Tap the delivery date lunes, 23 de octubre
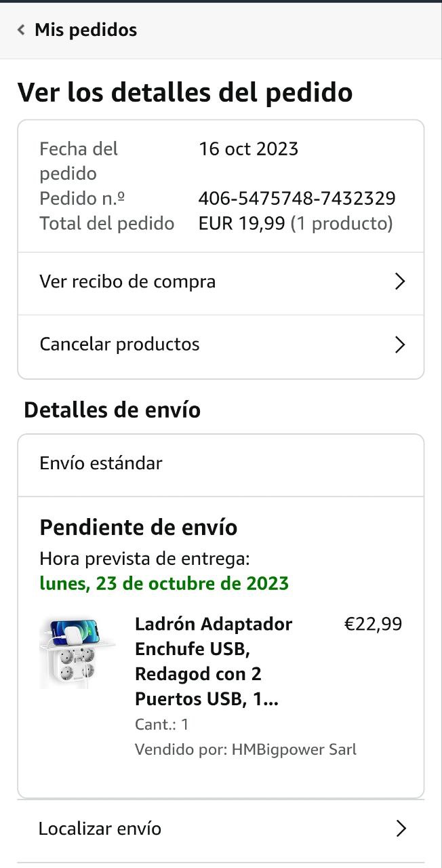 (164, 583)
